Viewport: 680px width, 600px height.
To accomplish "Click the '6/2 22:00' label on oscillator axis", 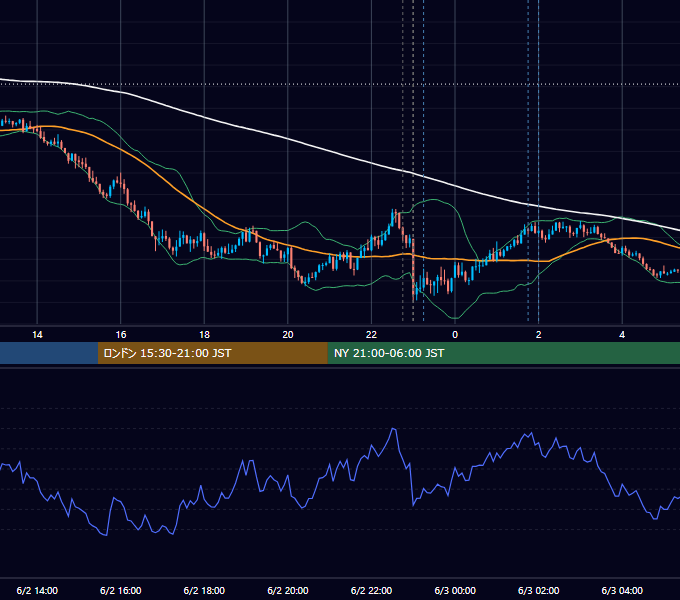I will (x=371, y=590).
